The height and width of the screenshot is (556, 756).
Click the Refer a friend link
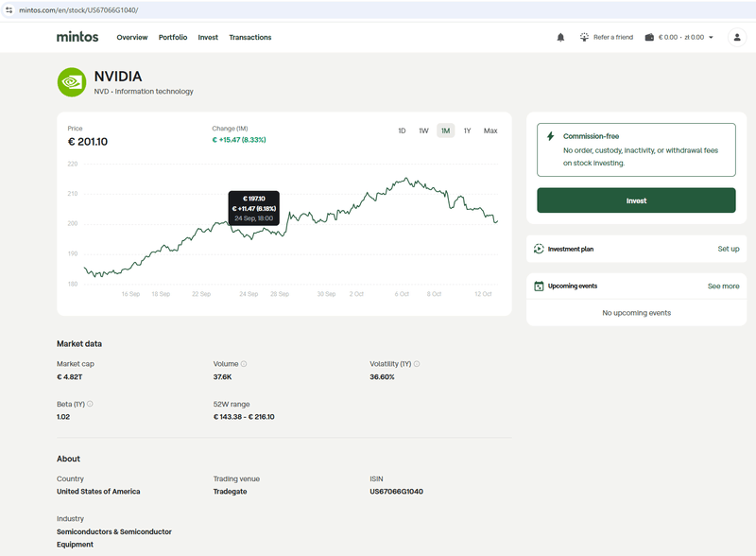[x=613, y=37]
